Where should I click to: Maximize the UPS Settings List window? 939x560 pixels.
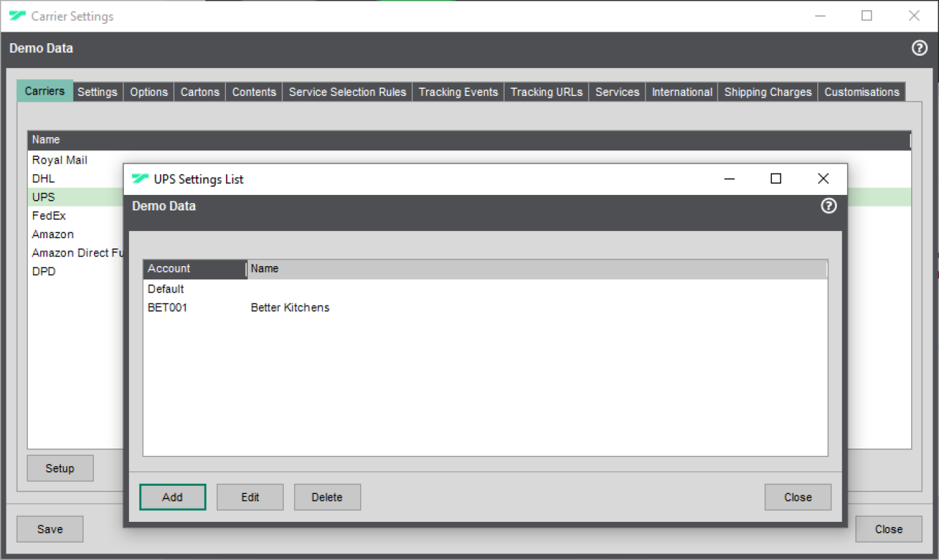[x=776, y=179]
